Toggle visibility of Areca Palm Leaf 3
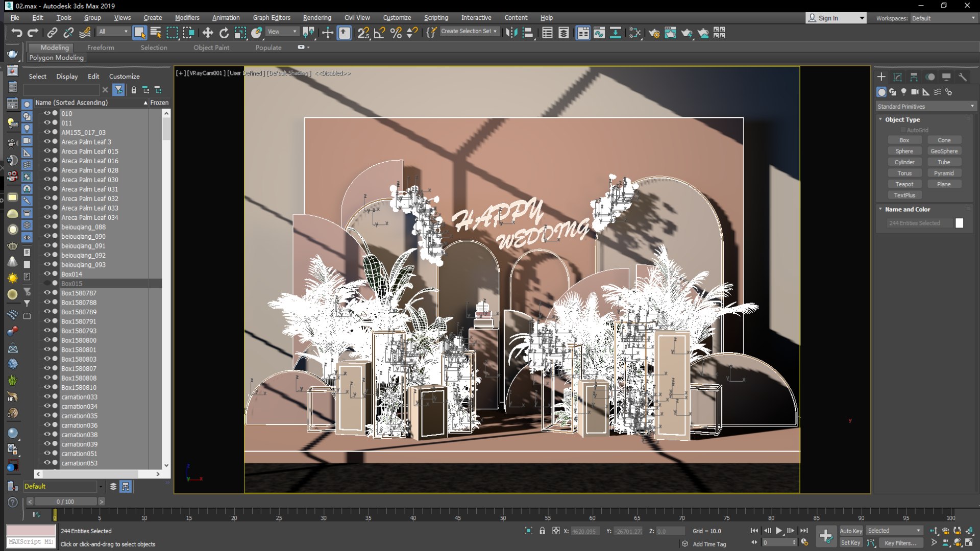 (47, 142)
